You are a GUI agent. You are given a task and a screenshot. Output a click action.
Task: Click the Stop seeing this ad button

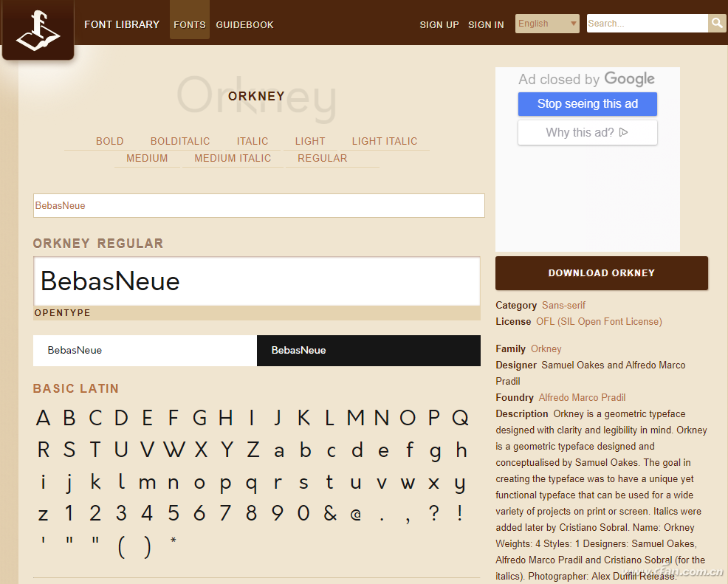point(587,104)
